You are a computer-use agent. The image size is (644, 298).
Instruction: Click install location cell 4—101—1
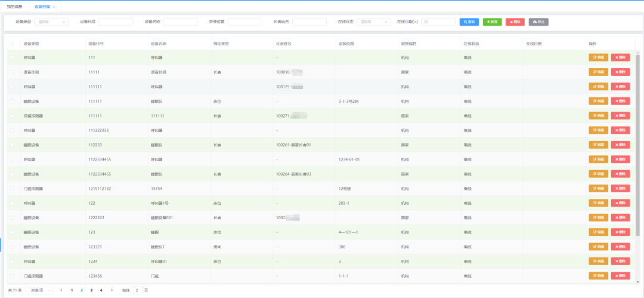pyautogui.click(x=348, y=232)
